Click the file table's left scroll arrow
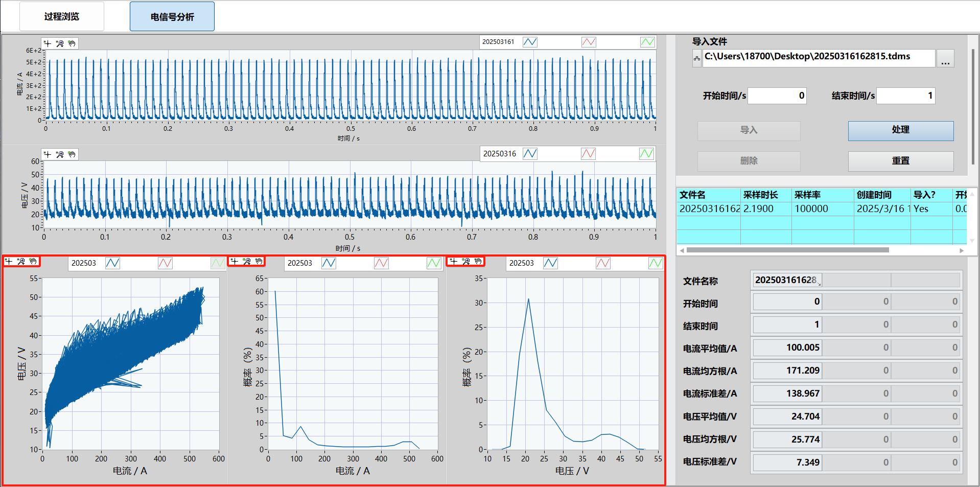Viewport: 980px width, 487px height. (x=681, y=250)
